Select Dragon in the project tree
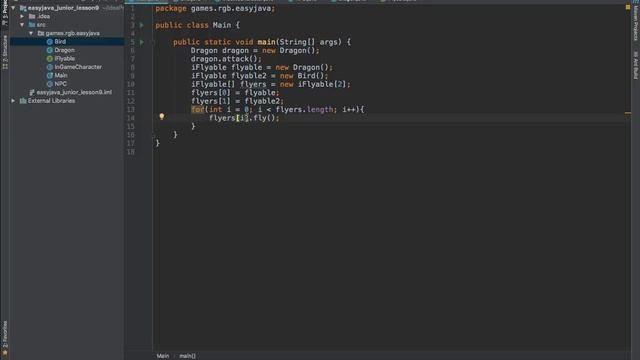 point(64,50)
